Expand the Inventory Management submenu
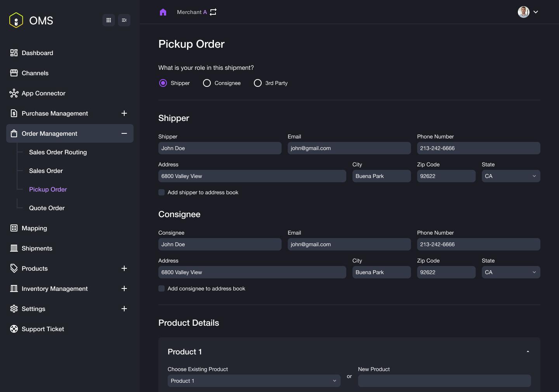559x392 pixels. point(124,288)
